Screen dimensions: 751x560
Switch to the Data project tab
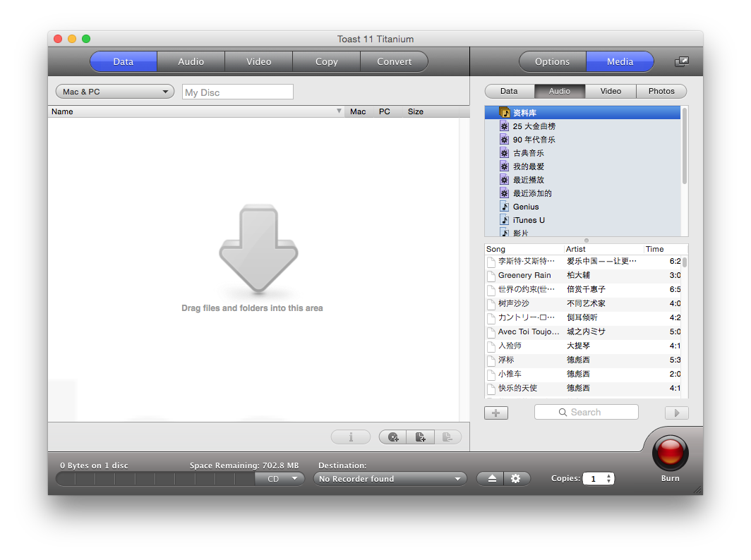[x=123, y=62]
